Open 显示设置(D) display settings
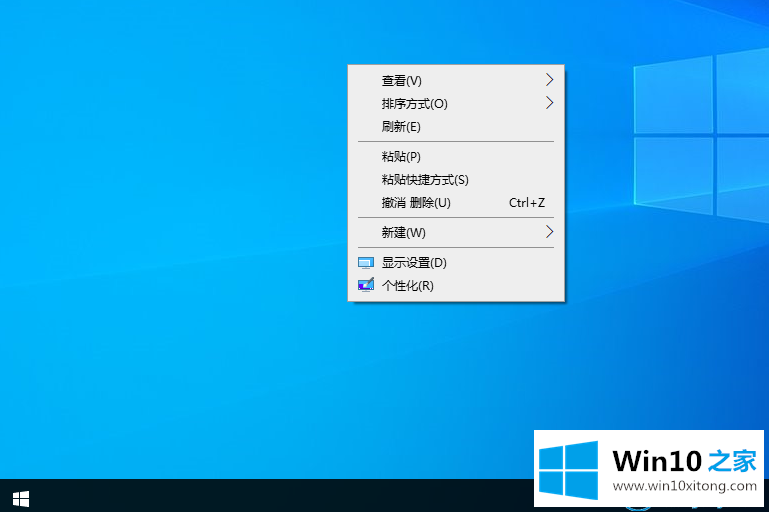Image resolution: width=769 pixels, height=512 pixels. pos(414,263)
